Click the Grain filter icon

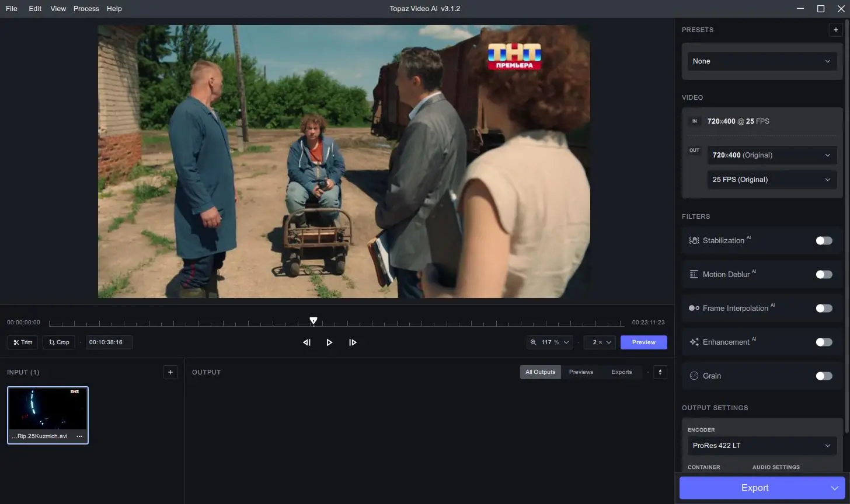(x=694, y=376)
